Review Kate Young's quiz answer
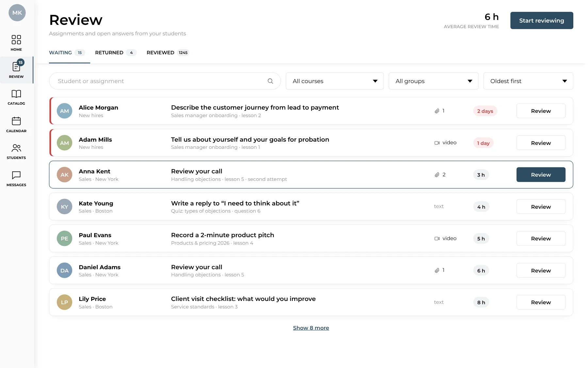 pos(541,207)
